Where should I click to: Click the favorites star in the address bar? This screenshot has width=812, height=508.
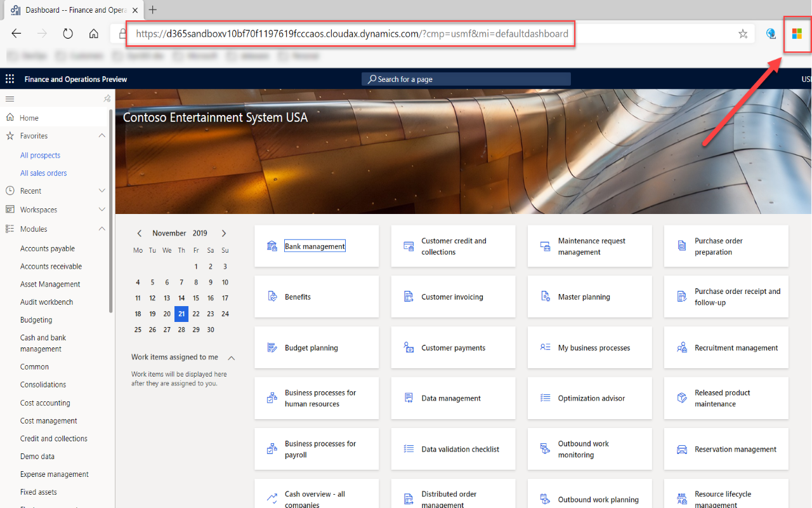(x=742, y=34)
